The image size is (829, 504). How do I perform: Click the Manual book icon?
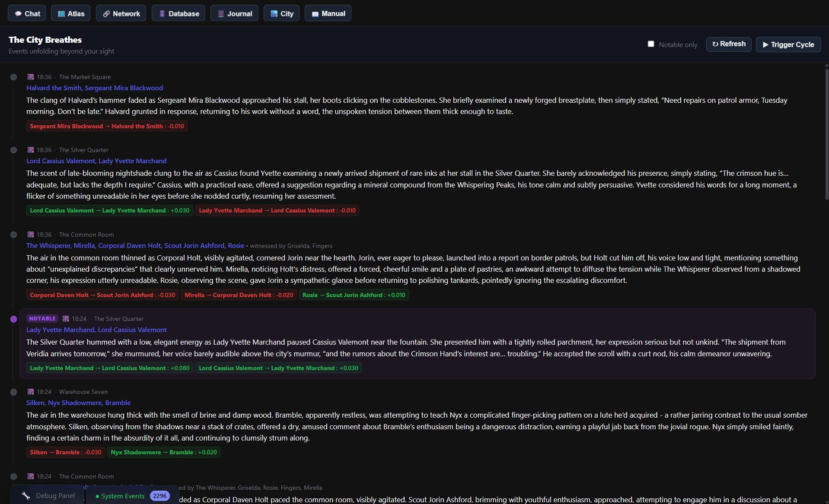coord(315,13)
